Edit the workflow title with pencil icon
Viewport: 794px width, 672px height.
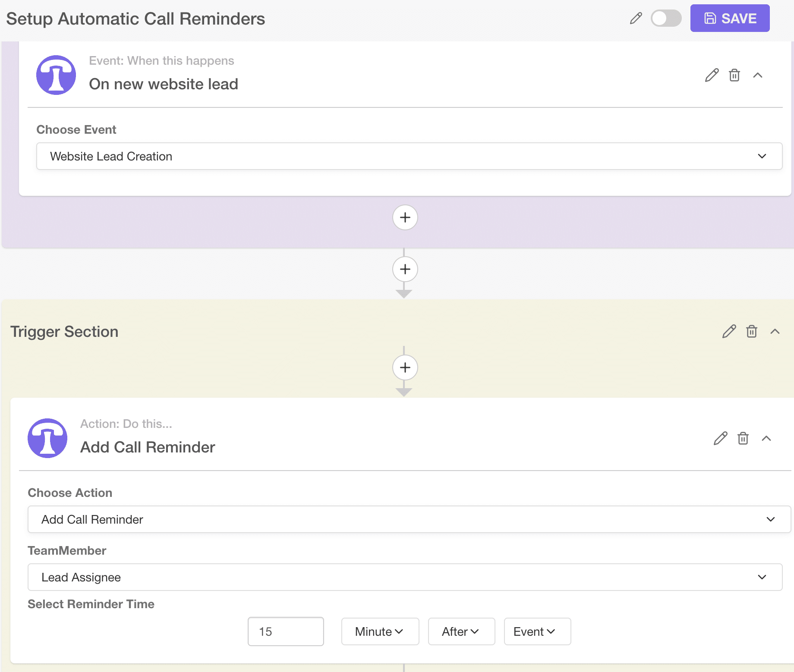click(x=636, y=19)
